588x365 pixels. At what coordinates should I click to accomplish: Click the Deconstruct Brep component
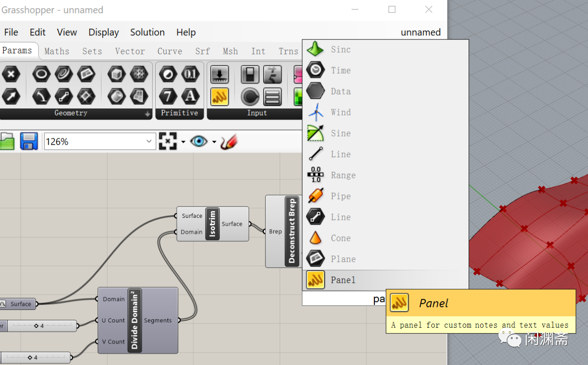pos(283,231)
